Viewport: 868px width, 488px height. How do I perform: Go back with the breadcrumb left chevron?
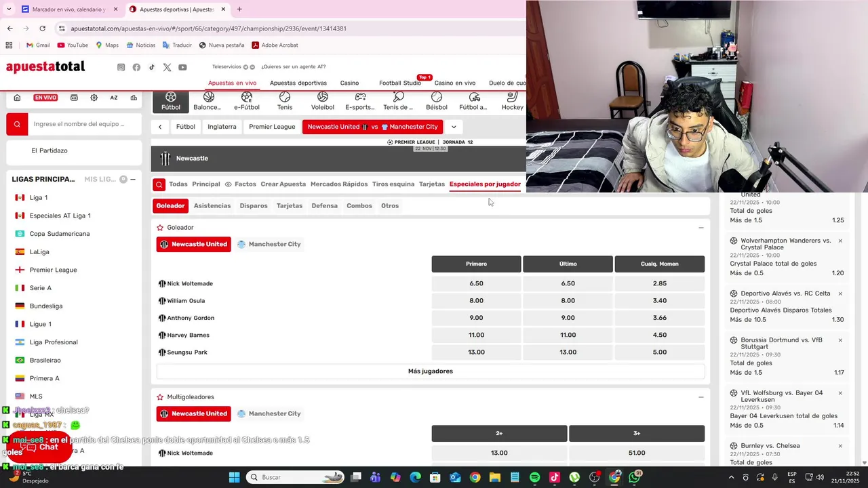[160, 127]
